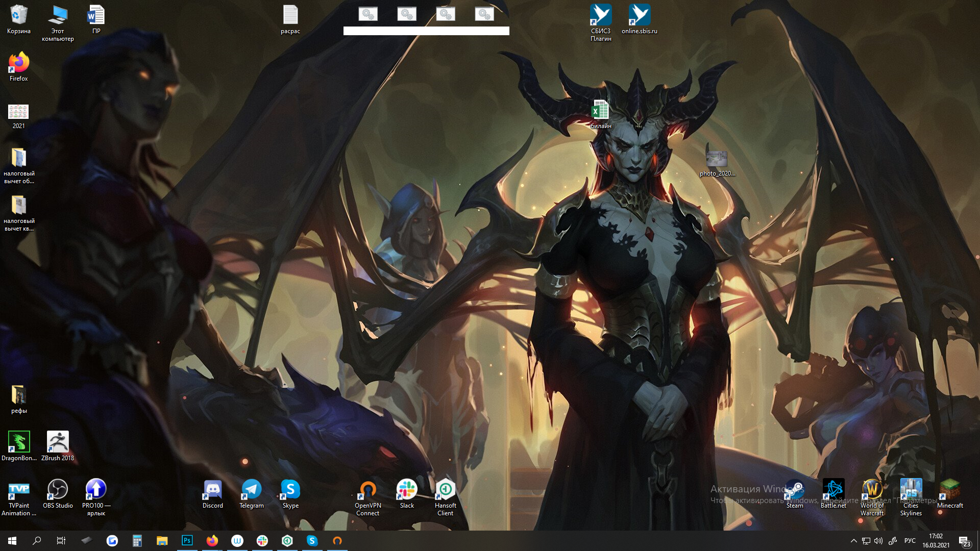
Task: Select the налоговый вычет кв... folder
Action: [x=19, y=213]
